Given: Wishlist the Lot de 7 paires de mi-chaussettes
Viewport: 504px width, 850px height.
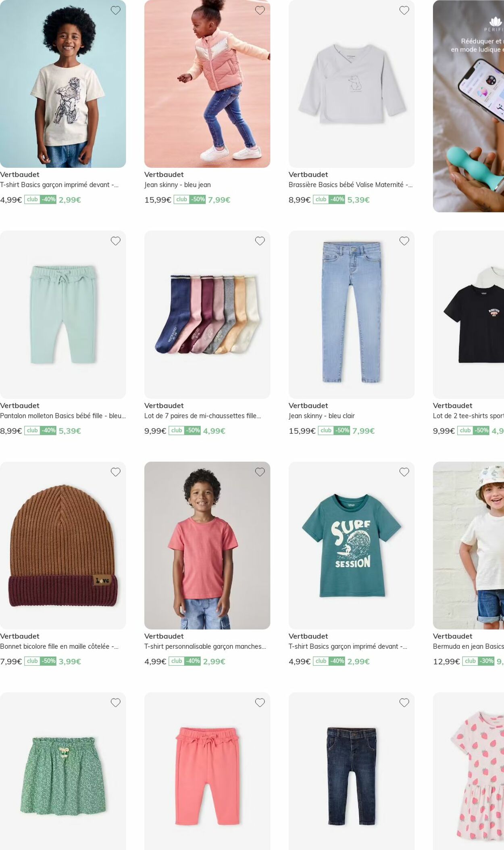Looking at the screenshot, I should click(x=260, y=241).
